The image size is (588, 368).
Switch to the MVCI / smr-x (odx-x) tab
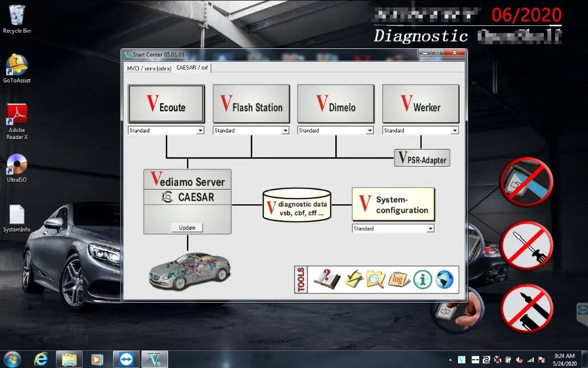149,68
